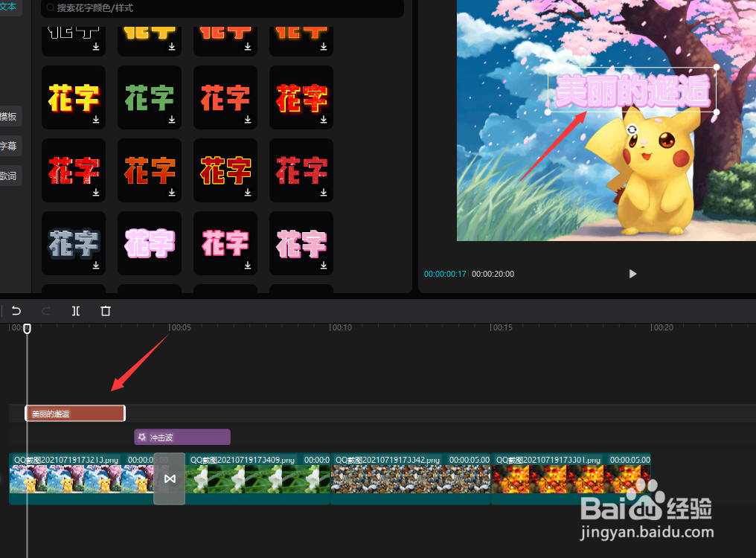The width and height of the screenshot is (756, 558).
Task: Click the current timecode 00:00:00:17
Action: pyautogui.click(x=444, y=274)
